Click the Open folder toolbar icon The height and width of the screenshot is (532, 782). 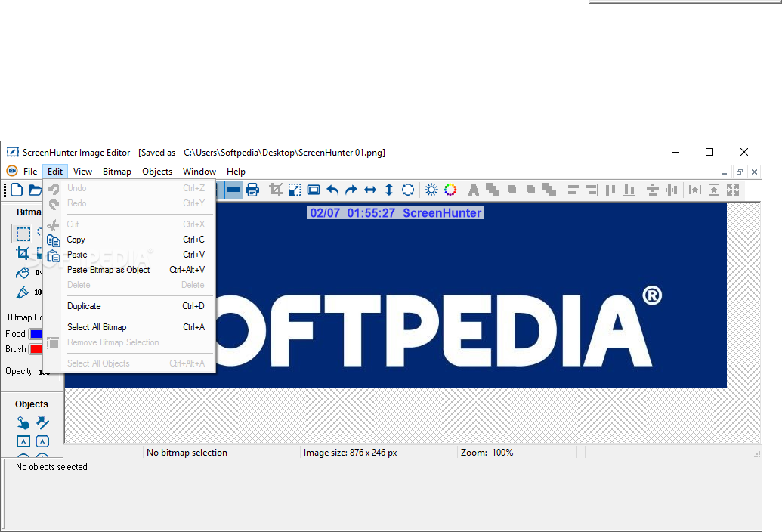point(35,190)
